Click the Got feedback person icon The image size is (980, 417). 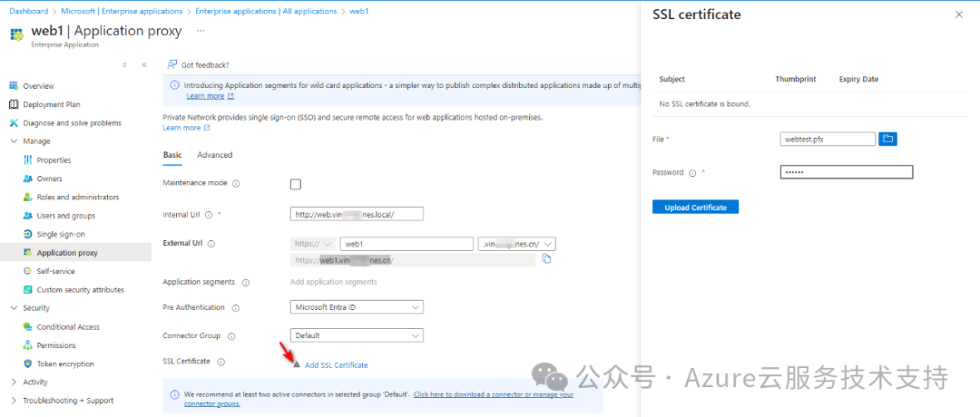[x=171, y=65]
